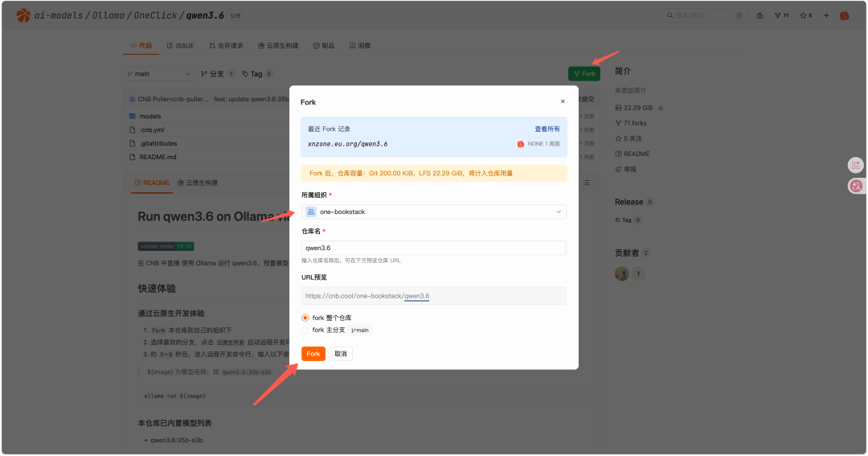868x456 pixels.
Task: Click Ollama in breadcrumb
Action: pyautogui.click(x=108, y=15)
